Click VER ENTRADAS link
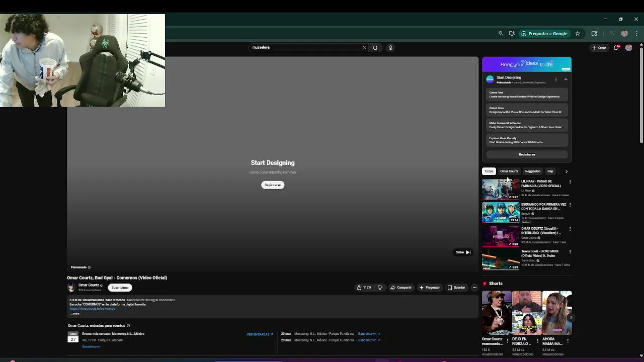644x362 pixels. click(x=260, y=334)
